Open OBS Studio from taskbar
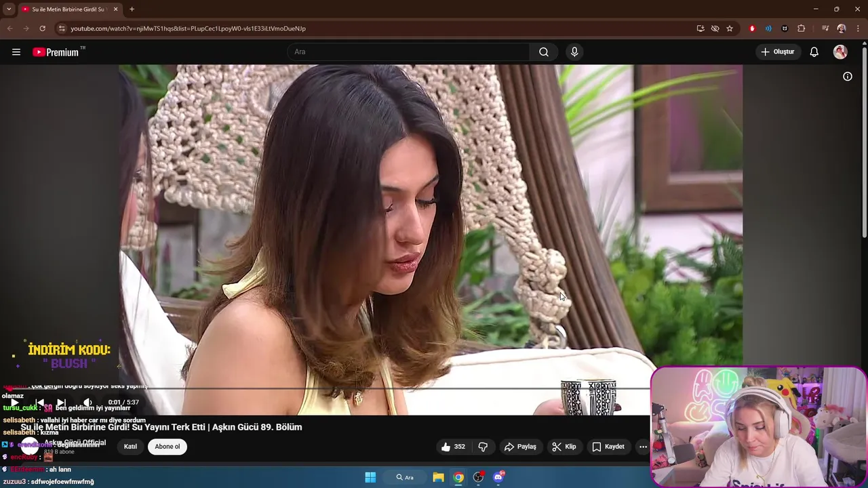The width and height of the screenshot is (868, 488). click(x=479, y=477)
